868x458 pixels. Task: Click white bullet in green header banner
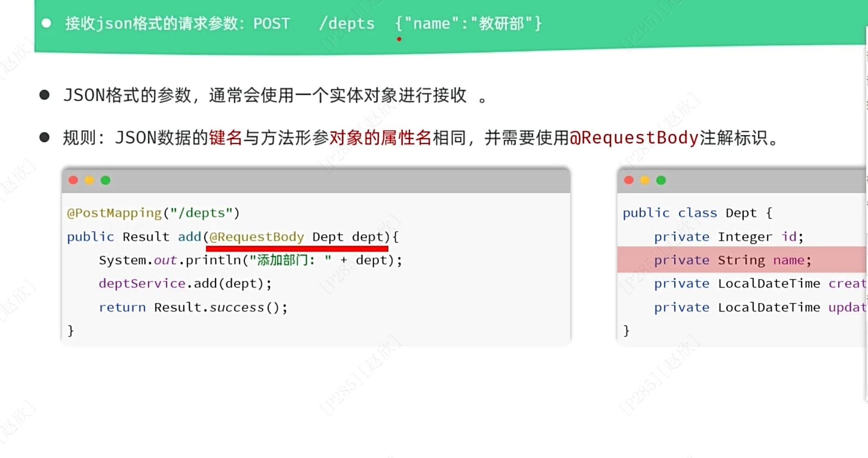point(47,23)
